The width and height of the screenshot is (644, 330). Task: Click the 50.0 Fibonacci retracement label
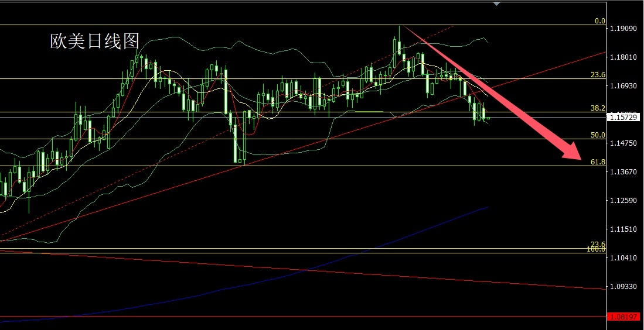tap(598, 135)
